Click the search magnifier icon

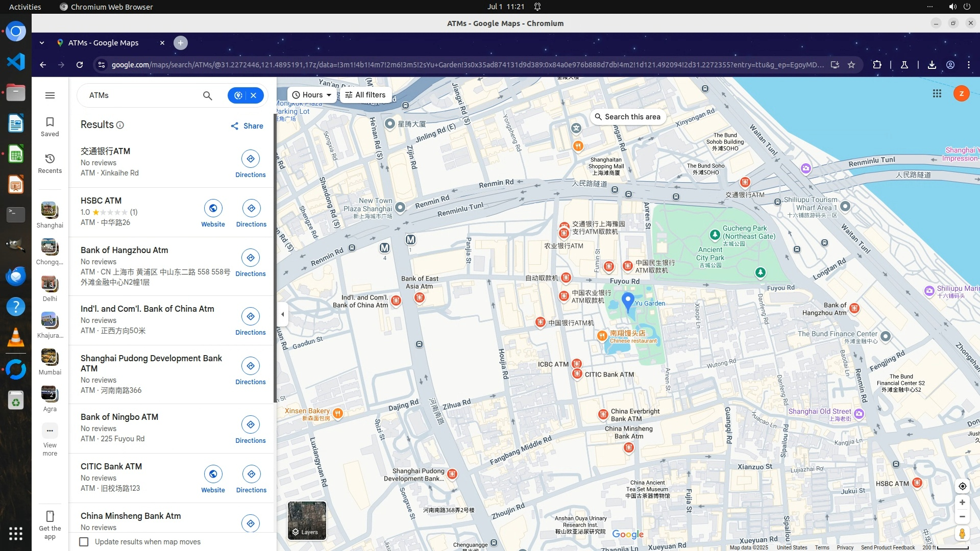[x=207, y=95]
